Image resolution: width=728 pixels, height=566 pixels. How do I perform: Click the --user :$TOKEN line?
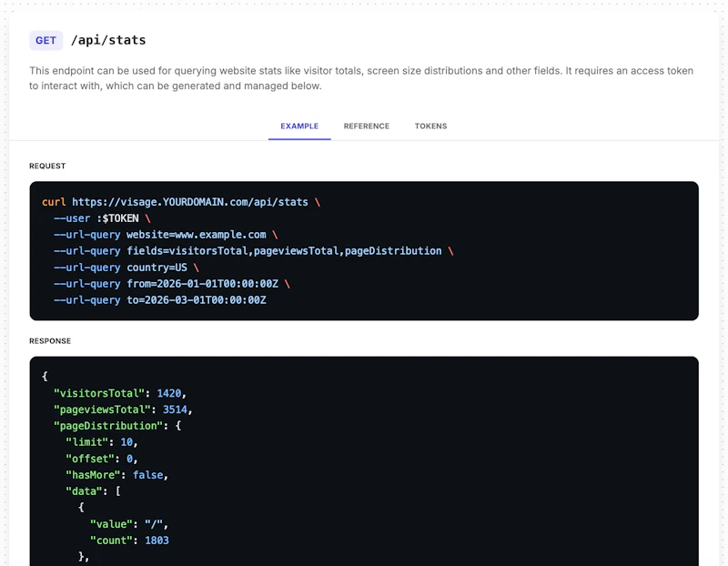tap(102, 218)
